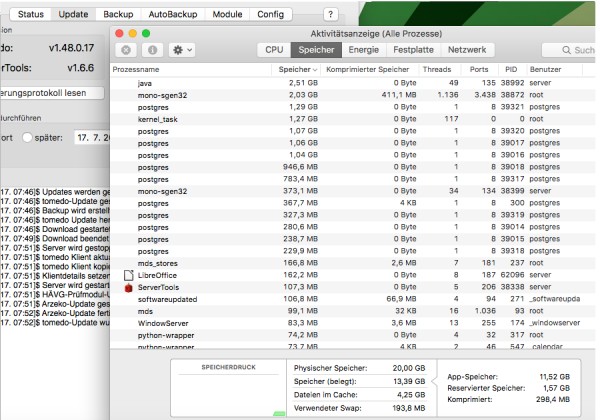
Task: Open the Config tab in ServerTools window
Action: point(271,15)
